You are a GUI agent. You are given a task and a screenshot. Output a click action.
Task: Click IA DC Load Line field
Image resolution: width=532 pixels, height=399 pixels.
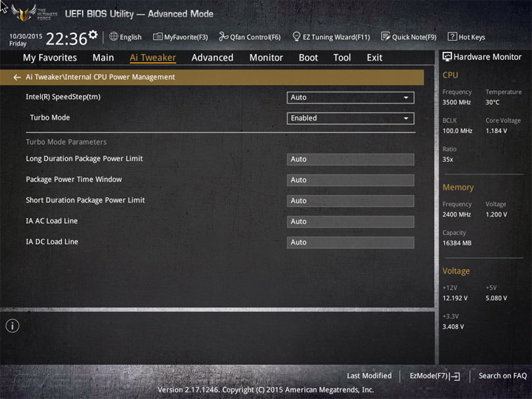pyautogui.click(x=350, y=242)
